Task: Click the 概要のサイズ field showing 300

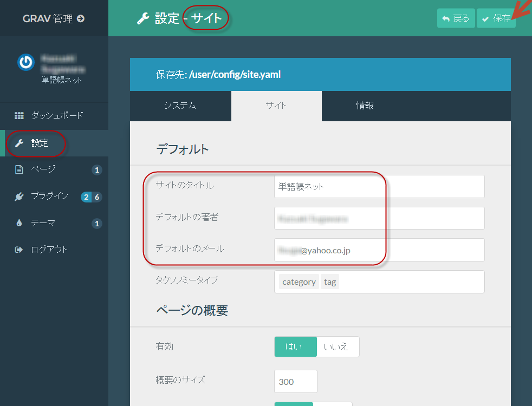Action: pos(295,382)
